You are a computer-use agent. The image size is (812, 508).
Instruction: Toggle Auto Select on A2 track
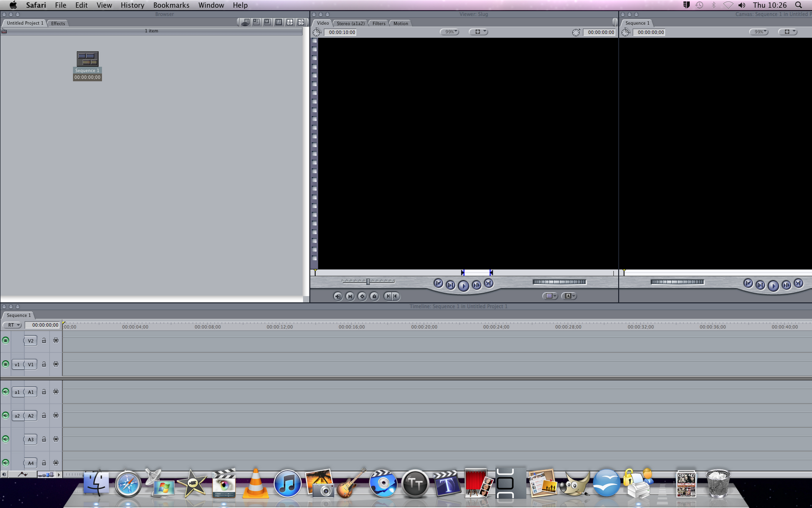pyautogui.click(x=56, y=416)
